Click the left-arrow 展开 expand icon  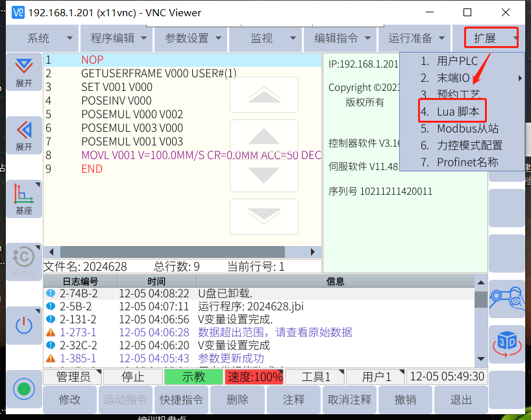[24, 134]
